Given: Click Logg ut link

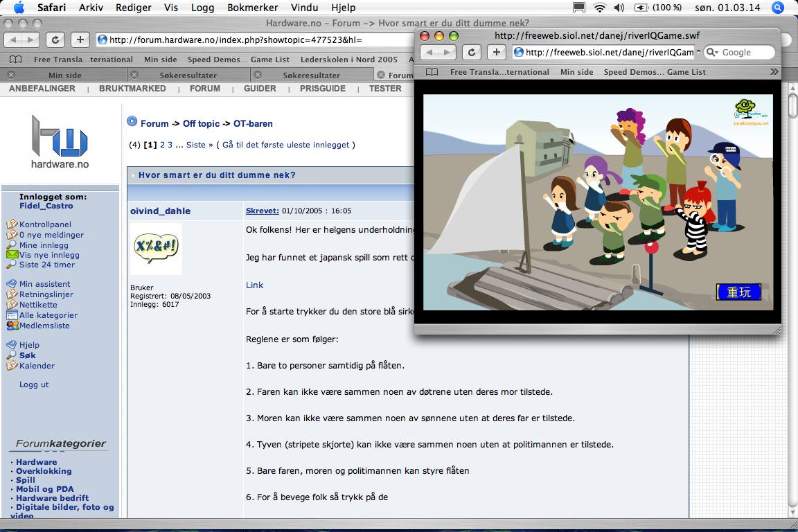Looking at the screenshot, I should 34,384.
